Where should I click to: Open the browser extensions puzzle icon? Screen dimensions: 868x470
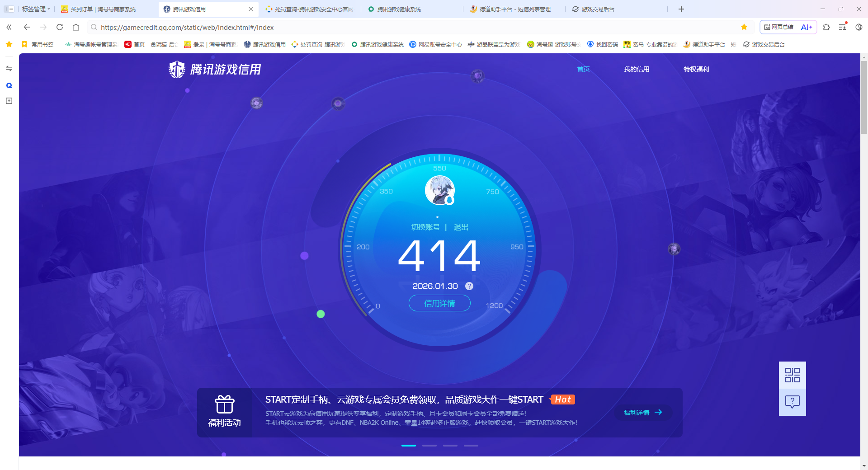coord(827,27)
